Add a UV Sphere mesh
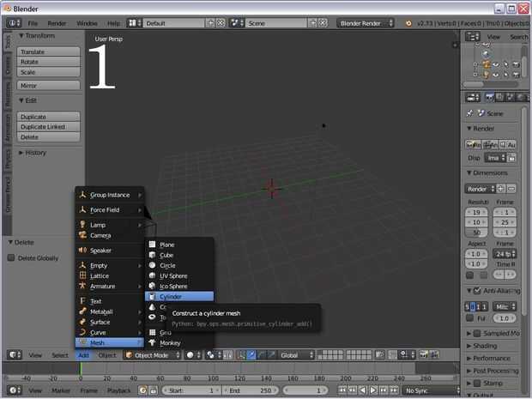Viewport: 532px width, 399px height. [179, 275]
